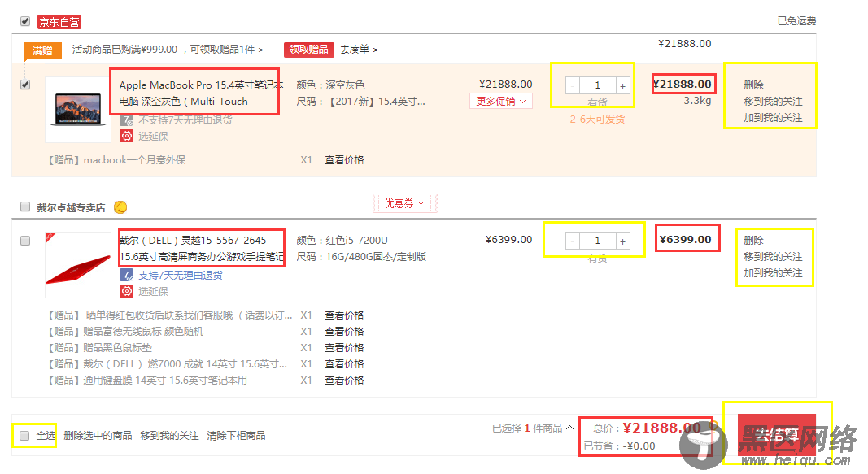Open Apple MacBook Pro product title

202,93
